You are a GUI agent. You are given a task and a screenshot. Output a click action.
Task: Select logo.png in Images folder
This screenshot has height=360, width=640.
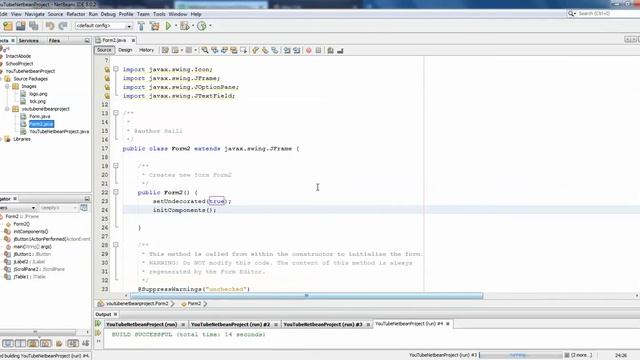pyautogui.click(x=38, y=94)
